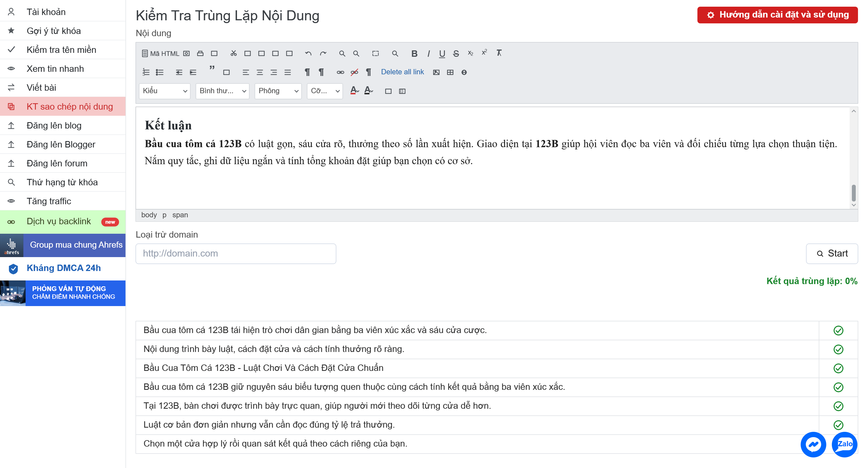Viewport: 868px width, 468px height.
Task: Click check icon for 'Bầu Cua Tôm Cá 123B - Luật Chơi' row
Action: (x=838, y=368)
